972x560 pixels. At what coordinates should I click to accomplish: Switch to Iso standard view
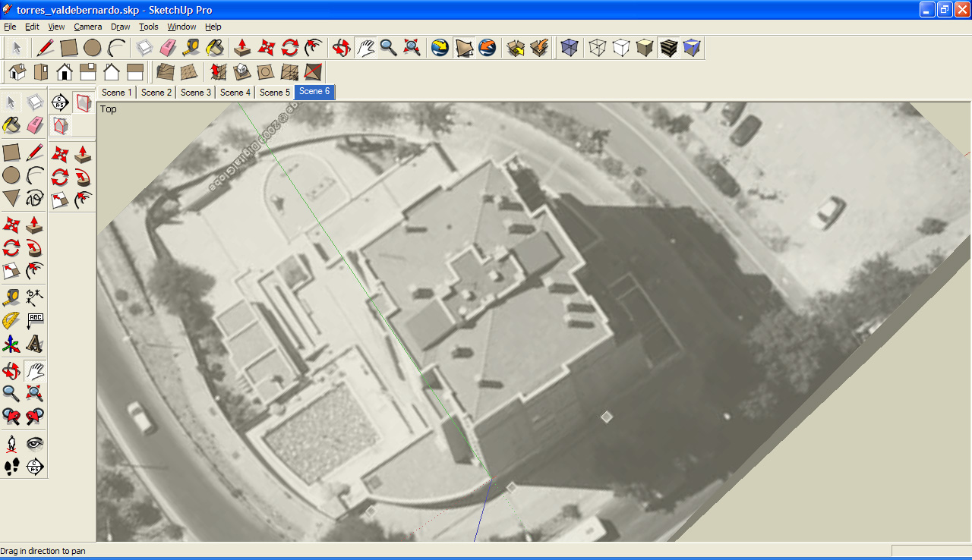point(17,72)
